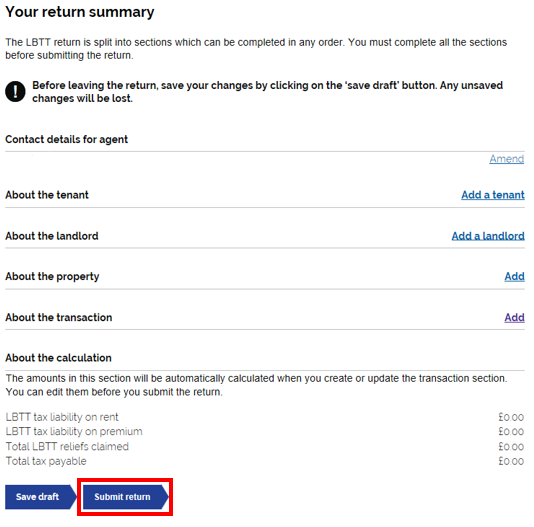Select the Total LBTT reliefs claimed amount
Viewport: 534px width, 527px height.
tap(511, 447)
